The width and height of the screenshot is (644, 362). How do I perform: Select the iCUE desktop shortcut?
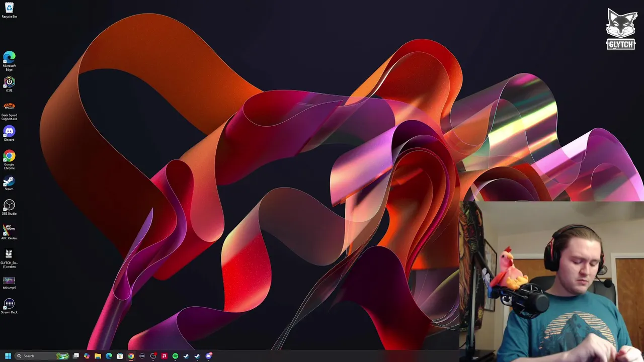pyautogui.click(x=9, y=84)
